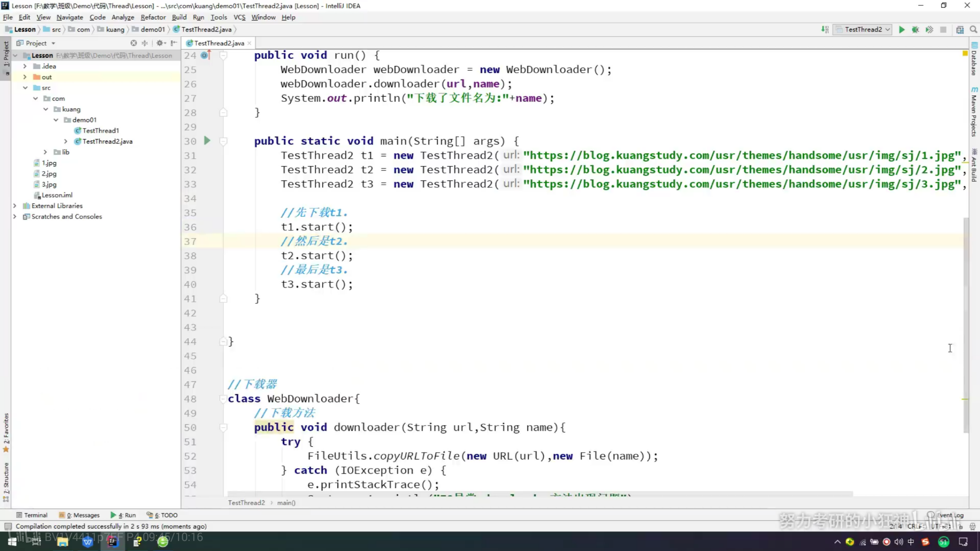The width and height of the screenshot is (980, 551).
Task: Toggle the Structure side tab
Action: pyautogui.click(x=6, y=482)
